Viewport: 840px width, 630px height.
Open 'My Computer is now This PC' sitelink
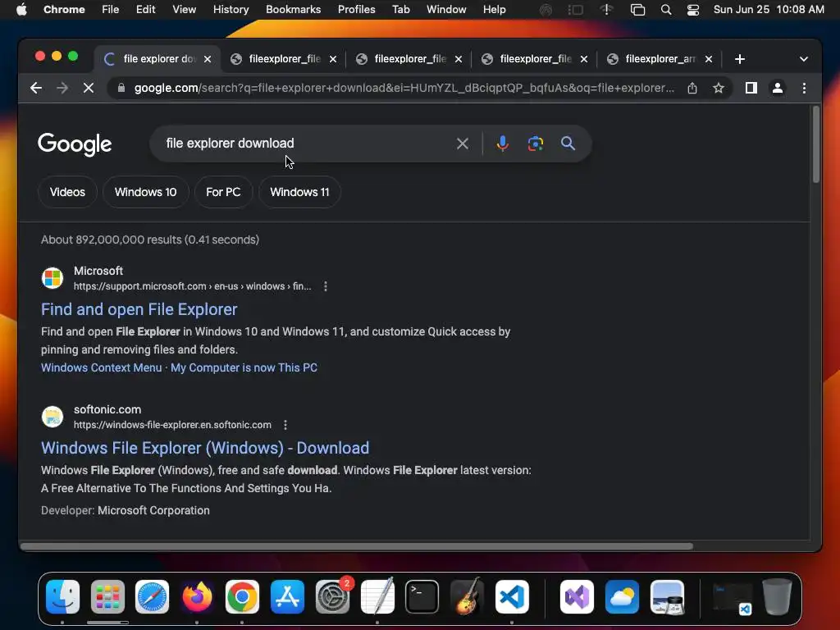pyautogui.click(x=244, y=368)
